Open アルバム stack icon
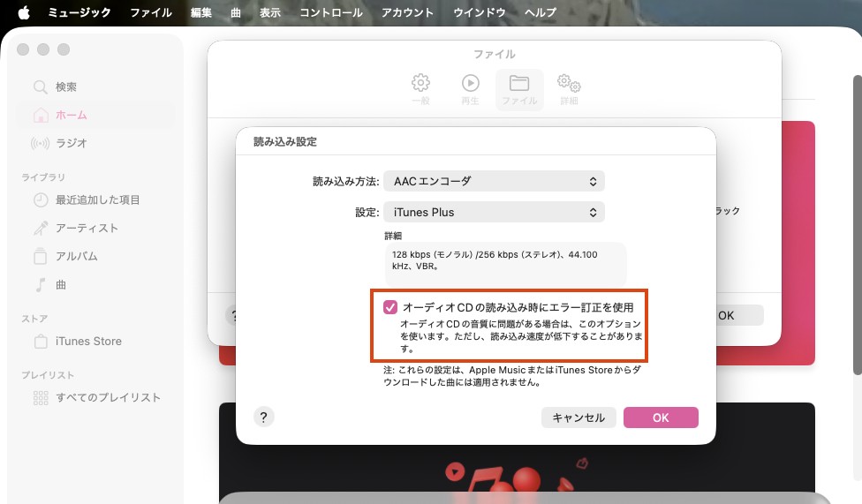862x504 pixels. 40,256
